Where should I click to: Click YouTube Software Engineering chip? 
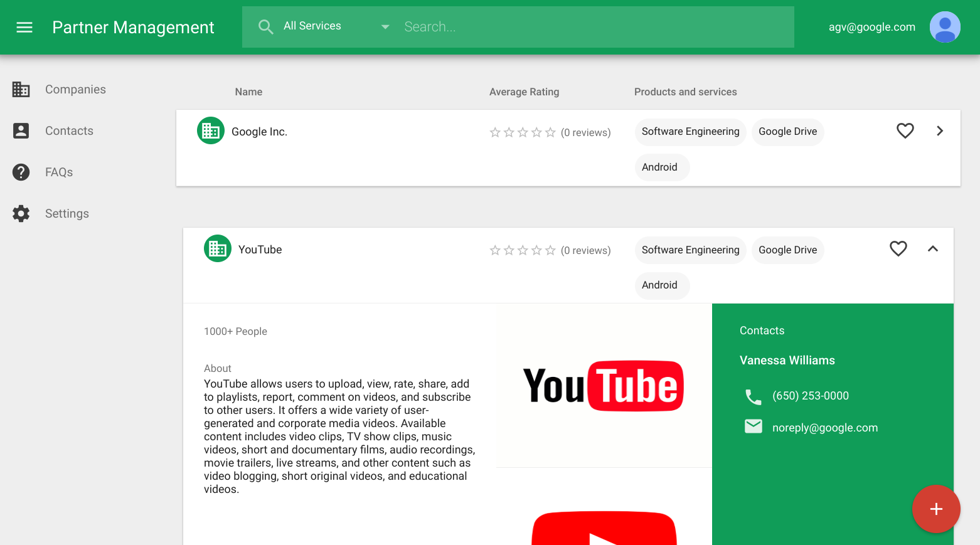[x=690, y=250]
